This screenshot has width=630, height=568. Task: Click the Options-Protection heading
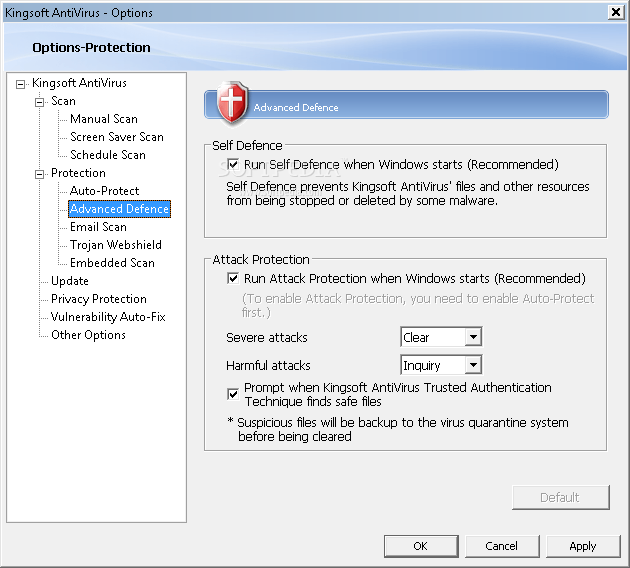91,47
